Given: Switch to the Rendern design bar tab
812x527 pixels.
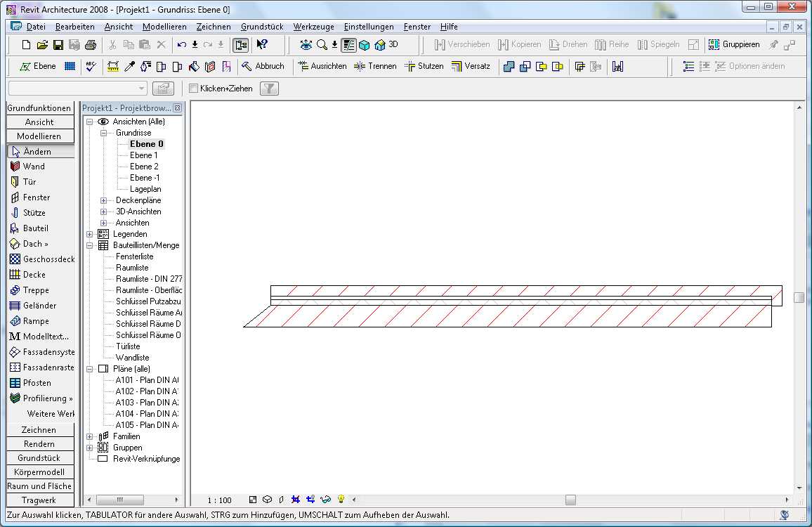Looking at the screenshot, I should coord(40,444).
